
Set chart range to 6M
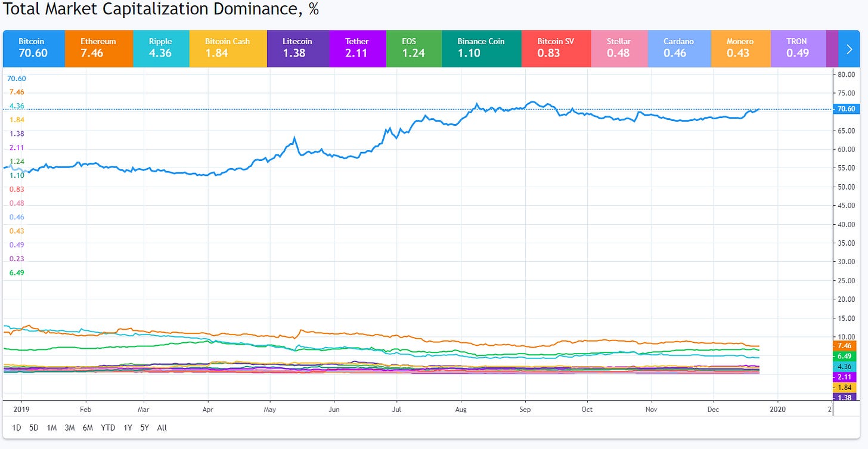[88, 428]
